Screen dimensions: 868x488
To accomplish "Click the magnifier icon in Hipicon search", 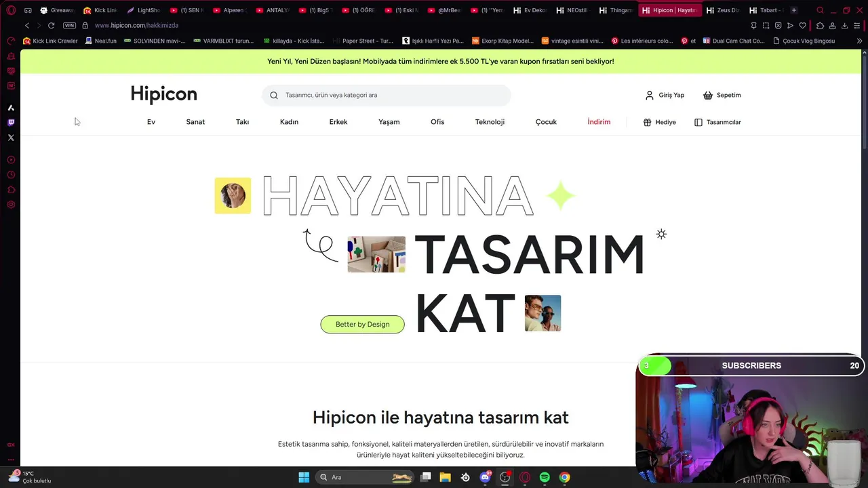I will point(274,95).
